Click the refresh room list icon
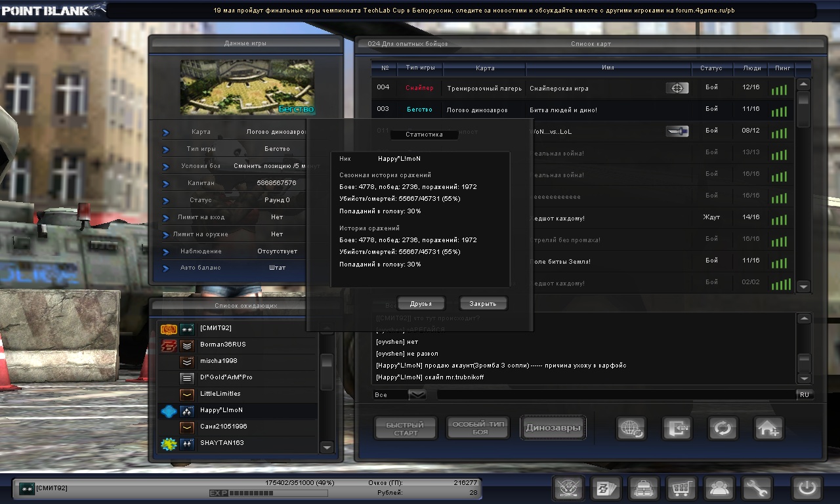The image size is (840, 504). tap(723, 429)
